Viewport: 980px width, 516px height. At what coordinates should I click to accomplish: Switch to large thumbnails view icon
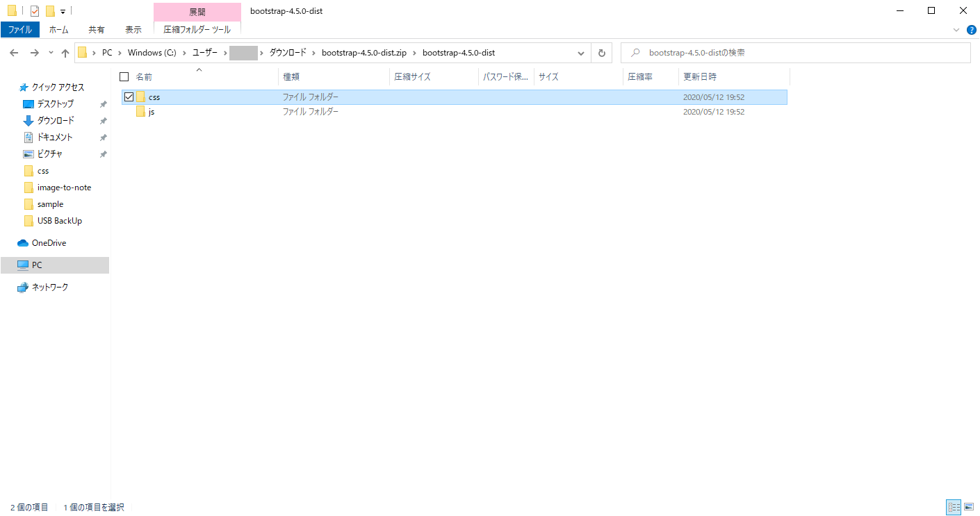click(969, 507)
